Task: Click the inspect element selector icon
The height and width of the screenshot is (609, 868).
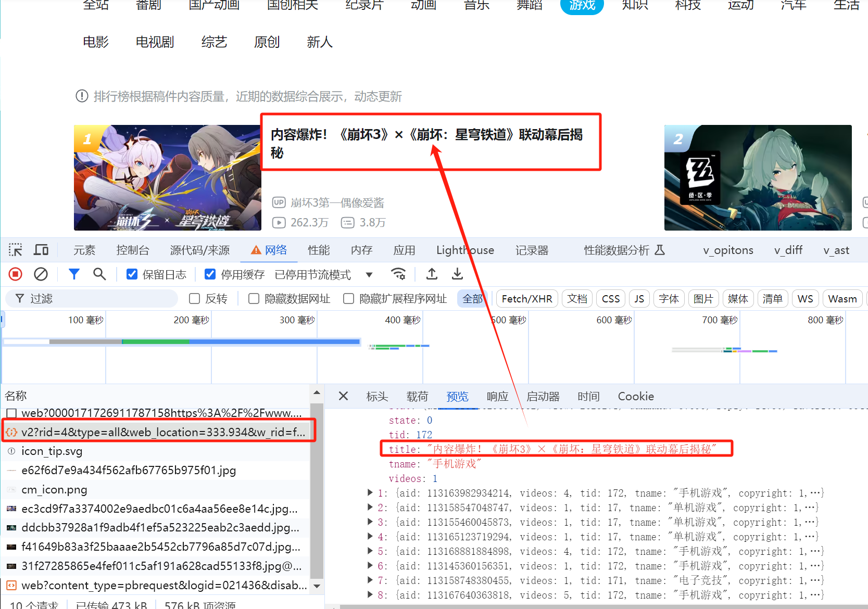Action: point(15,250)
